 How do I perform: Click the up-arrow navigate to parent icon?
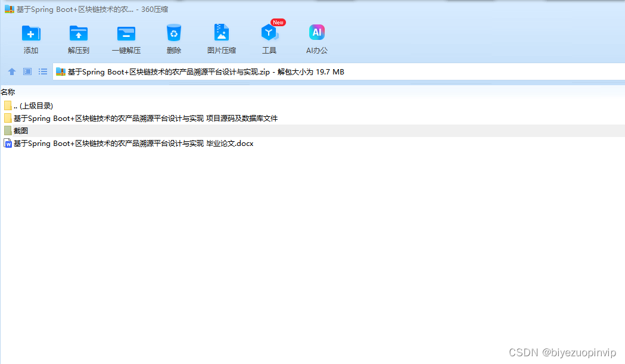(x=12, y=71)
